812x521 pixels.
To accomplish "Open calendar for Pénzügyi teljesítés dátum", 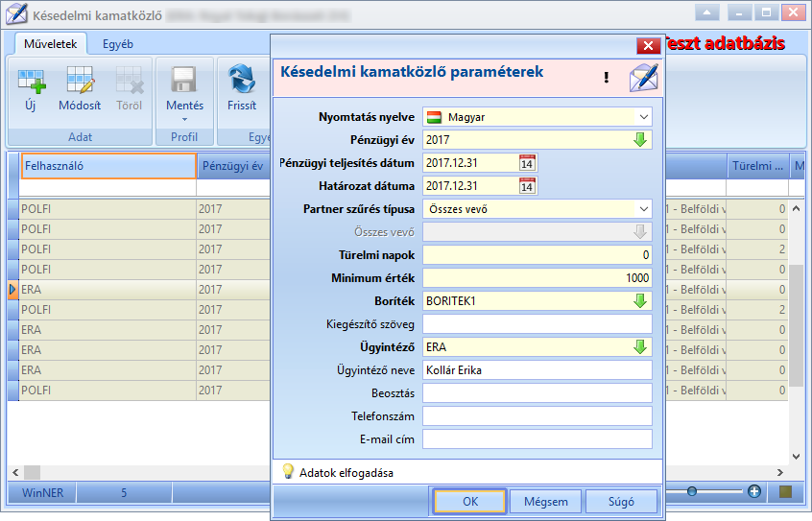I will coord(527,162).
